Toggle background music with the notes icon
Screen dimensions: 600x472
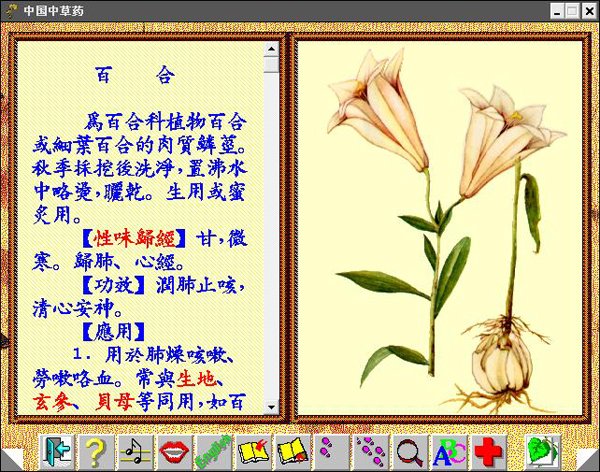click(x=134, y=452)
